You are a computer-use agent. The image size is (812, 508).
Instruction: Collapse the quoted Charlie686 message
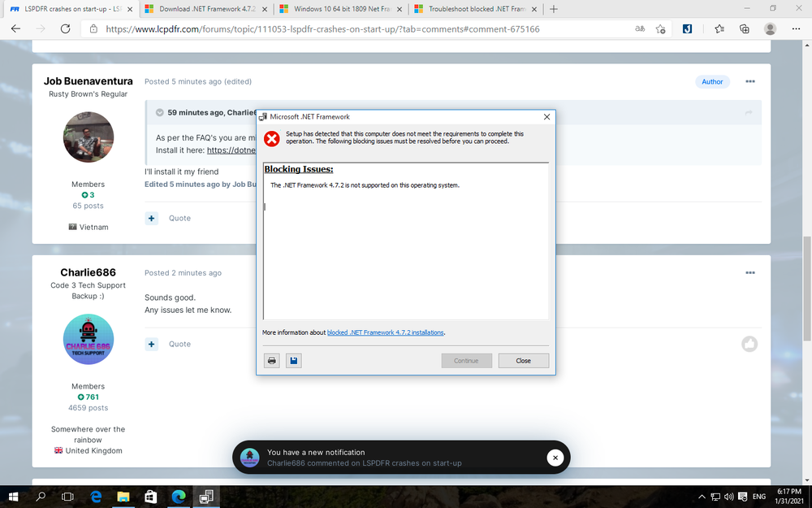pyautogui.click(x=159, y=112)
